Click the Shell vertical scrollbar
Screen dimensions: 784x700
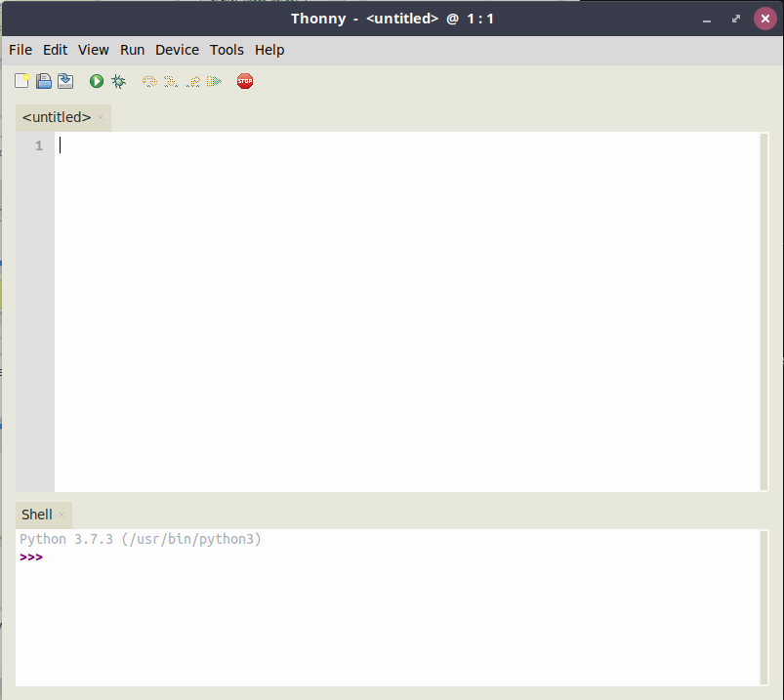[x=763, y=607]
